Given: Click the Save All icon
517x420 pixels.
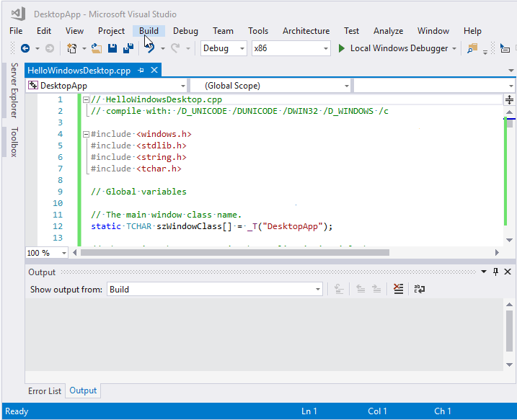Looking at the screenshot, I should [x=128, y=48].
